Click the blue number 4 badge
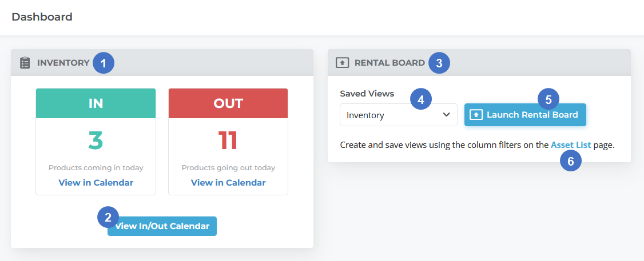644x261 pixels. (421, 99)
